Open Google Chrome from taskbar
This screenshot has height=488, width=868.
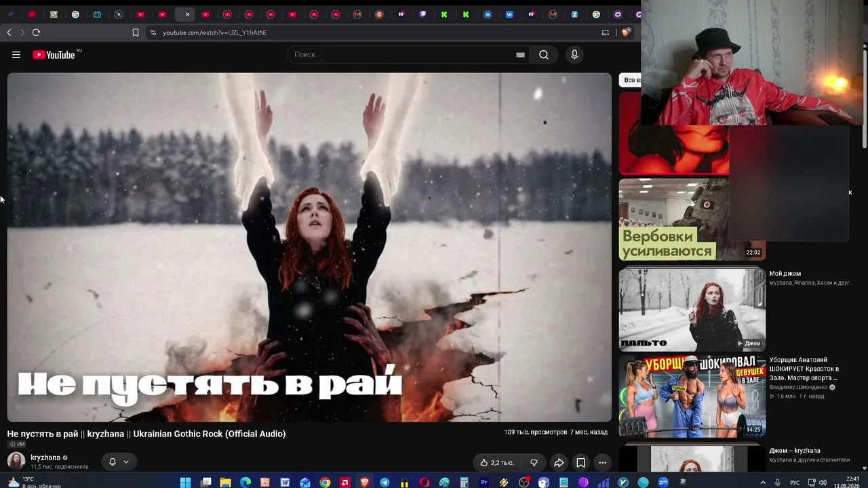[x=325, y=483]
